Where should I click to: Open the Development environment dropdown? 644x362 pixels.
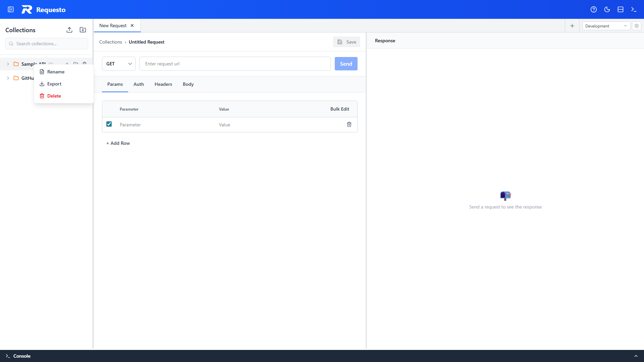606,26
